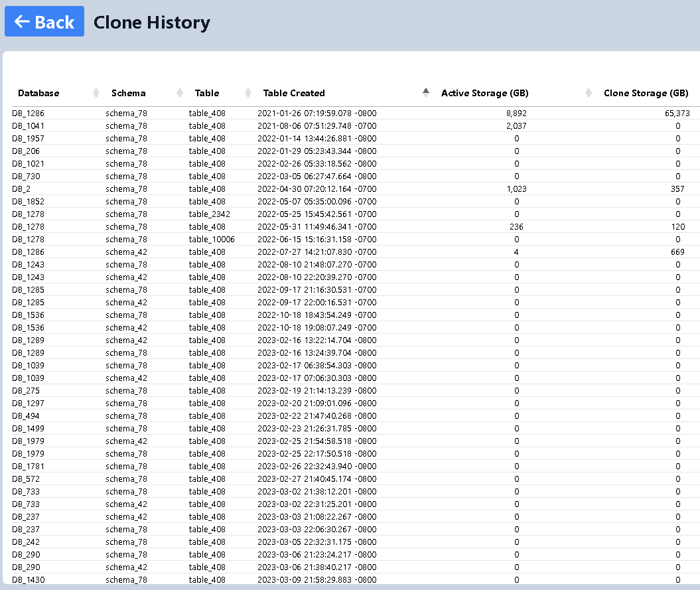Select the DB_1021 database cell
Viewport: 700px width, 590px height.
28,163
